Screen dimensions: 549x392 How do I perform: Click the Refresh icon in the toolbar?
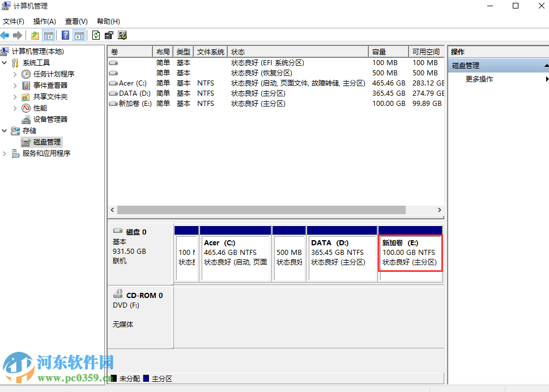tap(95, 35)
